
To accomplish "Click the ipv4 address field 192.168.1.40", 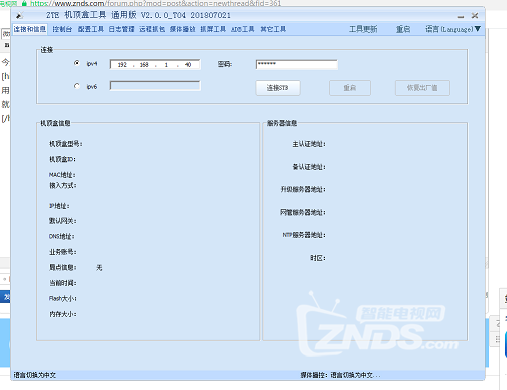I will click(x=155, y=64).
